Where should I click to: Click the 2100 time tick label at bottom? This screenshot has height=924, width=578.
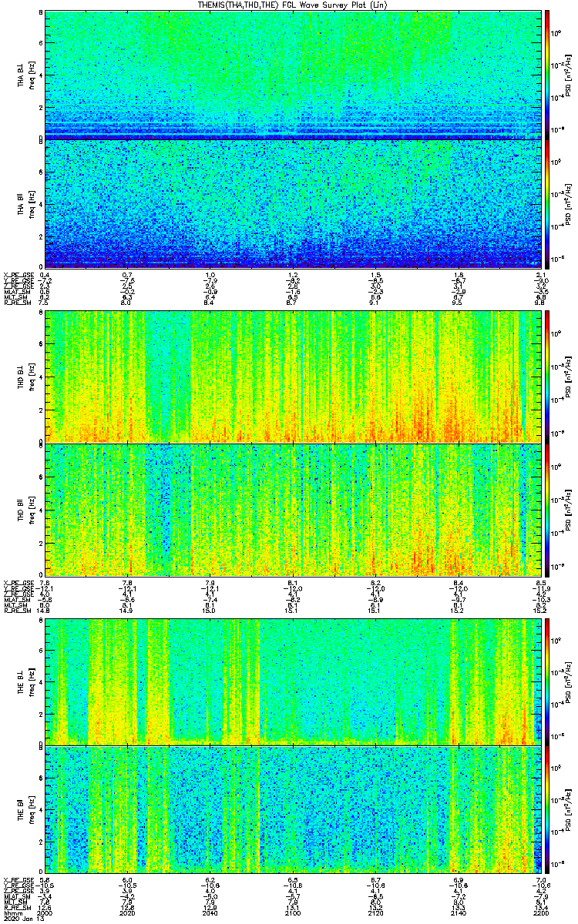pos(293,912)
